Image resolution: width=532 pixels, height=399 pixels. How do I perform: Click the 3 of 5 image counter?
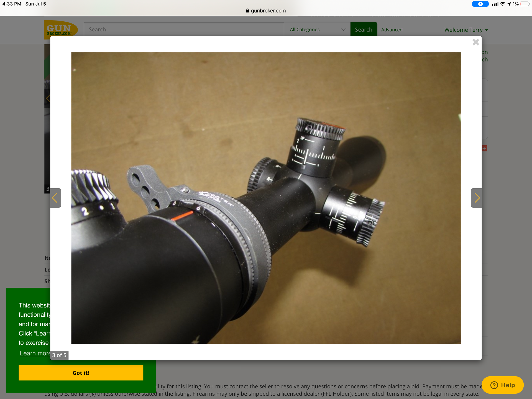tap(59, 355)
